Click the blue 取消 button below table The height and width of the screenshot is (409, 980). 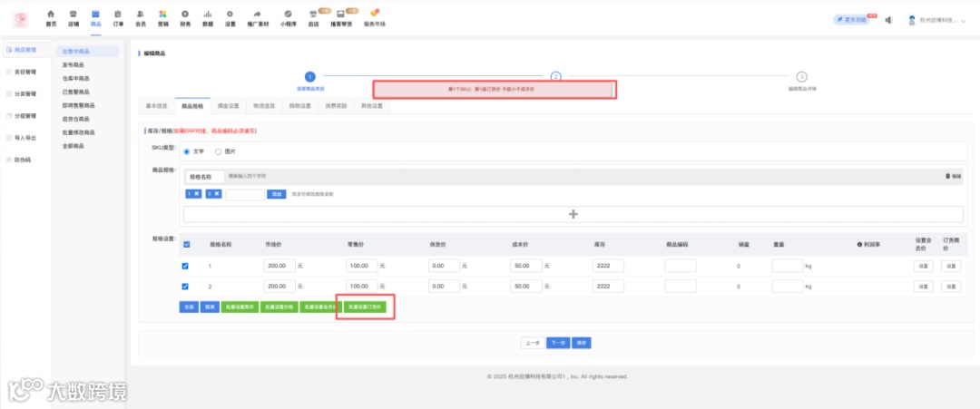click(x=210, y=307)
